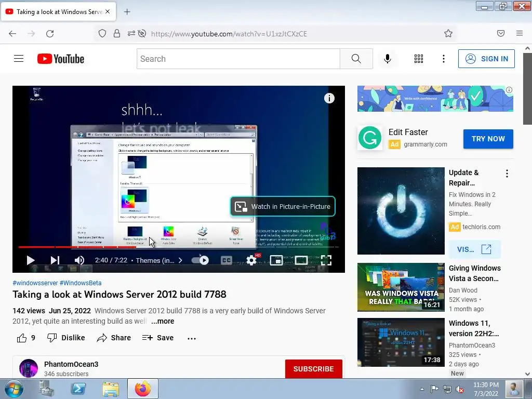Open Server Manager from the taskbar
The height and width of the screenshot is (399, 532).
pyautogui.click(x=46, y=389)
